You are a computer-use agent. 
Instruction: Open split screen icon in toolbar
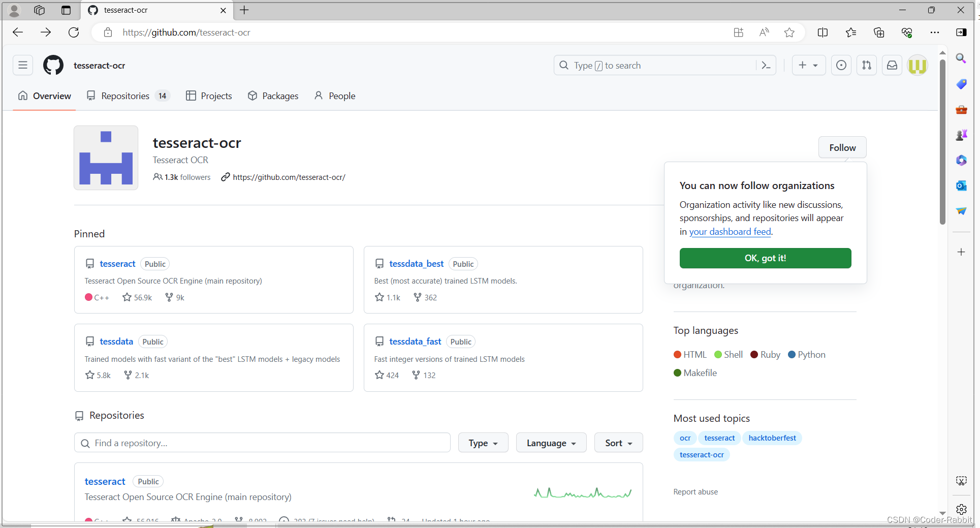coord(823,33)
